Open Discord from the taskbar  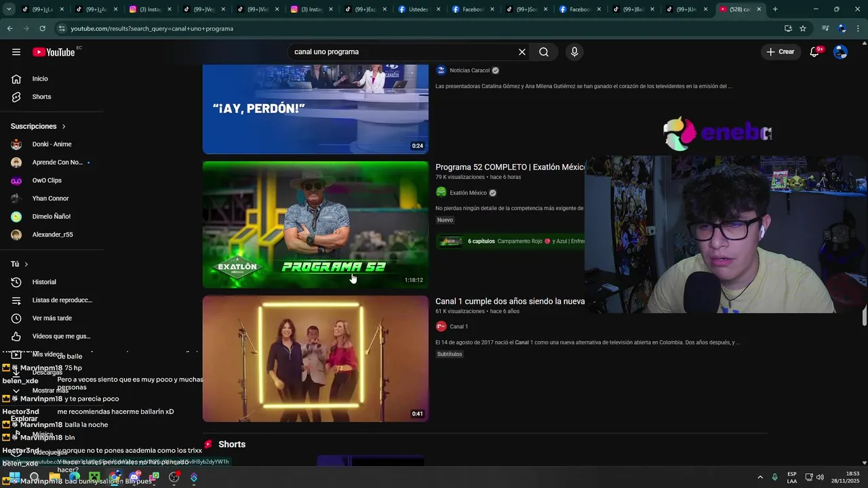click(136, 477)
